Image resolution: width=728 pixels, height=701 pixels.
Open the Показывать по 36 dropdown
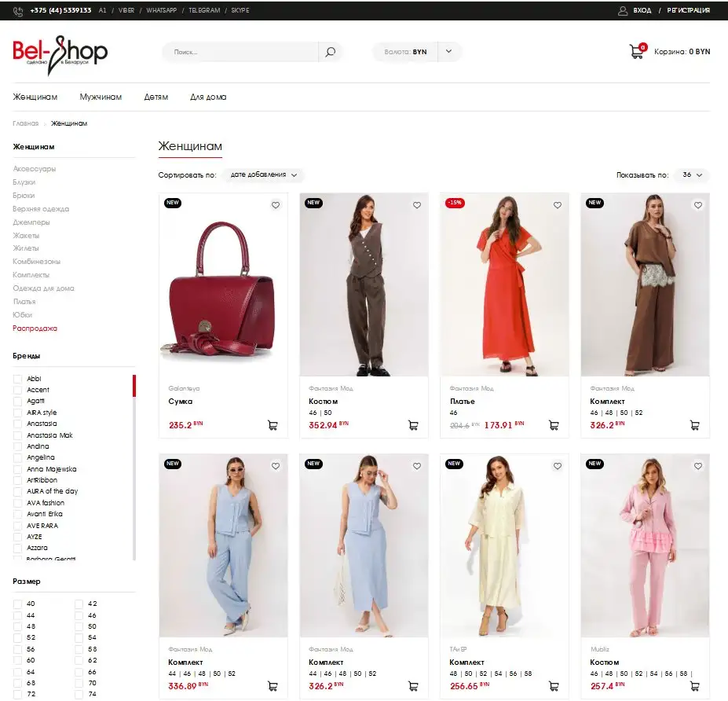692,174
